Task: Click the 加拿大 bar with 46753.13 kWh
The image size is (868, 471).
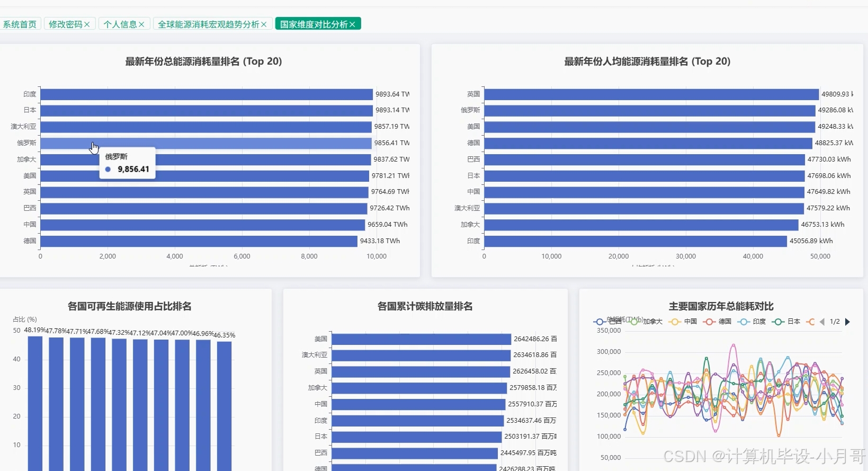Action: click(641, 225)
